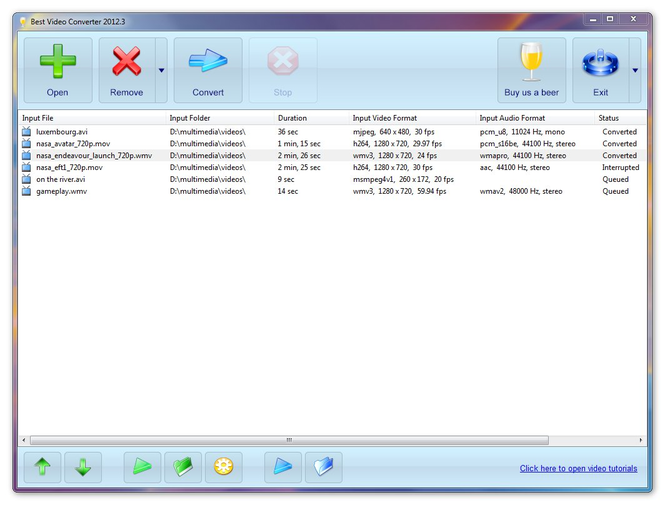Click the 9 sec duration cell
This screenshot has height=505, width=665.
286,179
